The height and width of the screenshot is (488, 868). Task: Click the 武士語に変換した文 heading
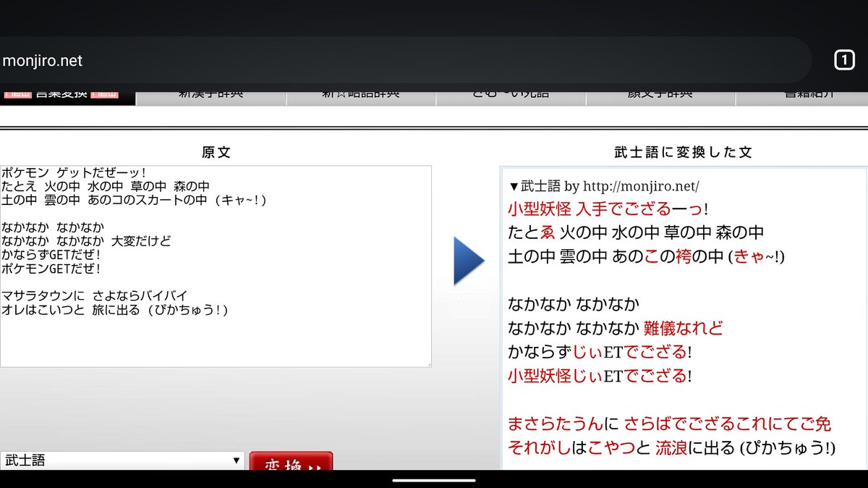click(683, 152)
